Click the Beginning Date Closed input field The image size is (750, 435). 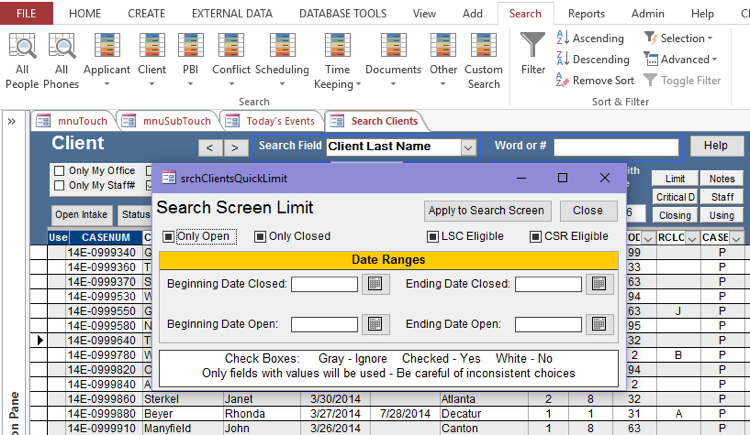click(x=324, y=284)
